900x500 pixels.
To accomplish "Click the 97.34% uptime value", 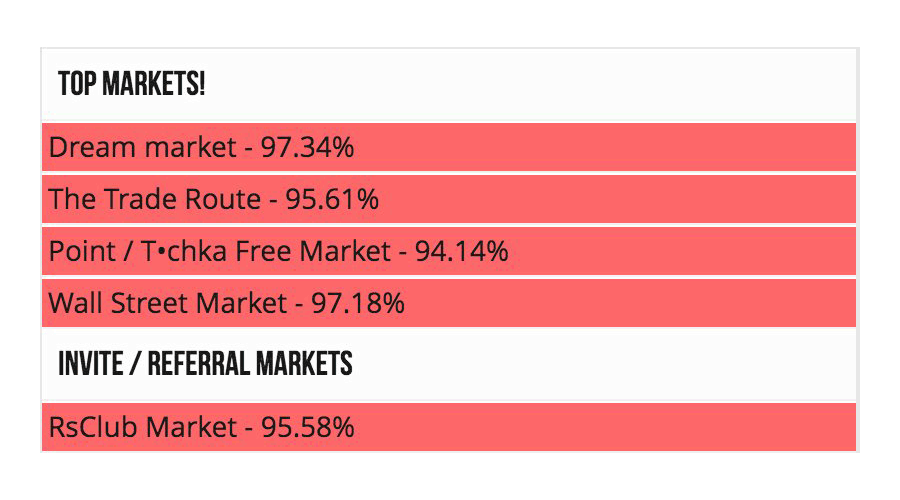I will 307,148.
